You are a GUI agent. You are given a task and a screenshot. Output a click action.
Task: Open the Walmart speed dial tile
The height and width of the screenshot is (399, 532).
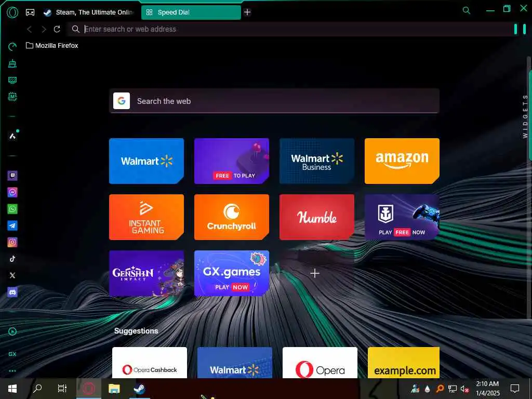click(147, 161)
